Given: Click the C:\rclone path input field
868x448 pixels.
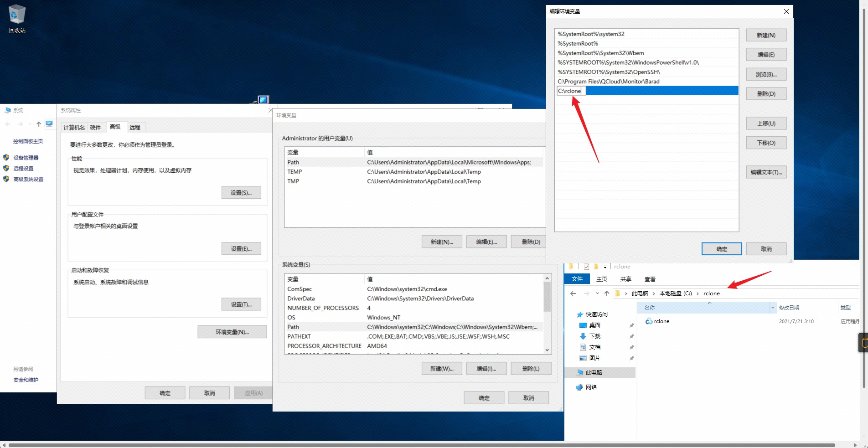Looking at the screenshot, I should coord(571,91).
